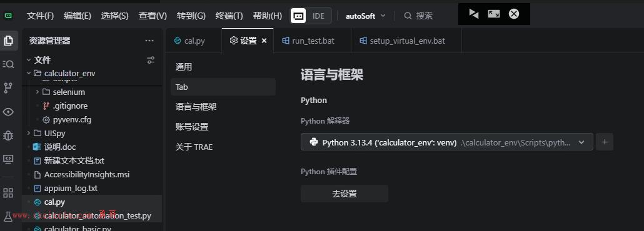Viewport: 644px width, 231px height.
Task: Switch to the cal.py editor tab
Action: coord(193,41)
